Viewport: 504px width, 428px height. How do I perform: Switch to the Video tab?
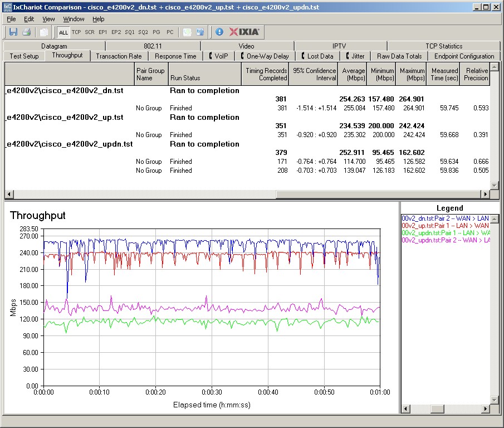coord(247,46)
